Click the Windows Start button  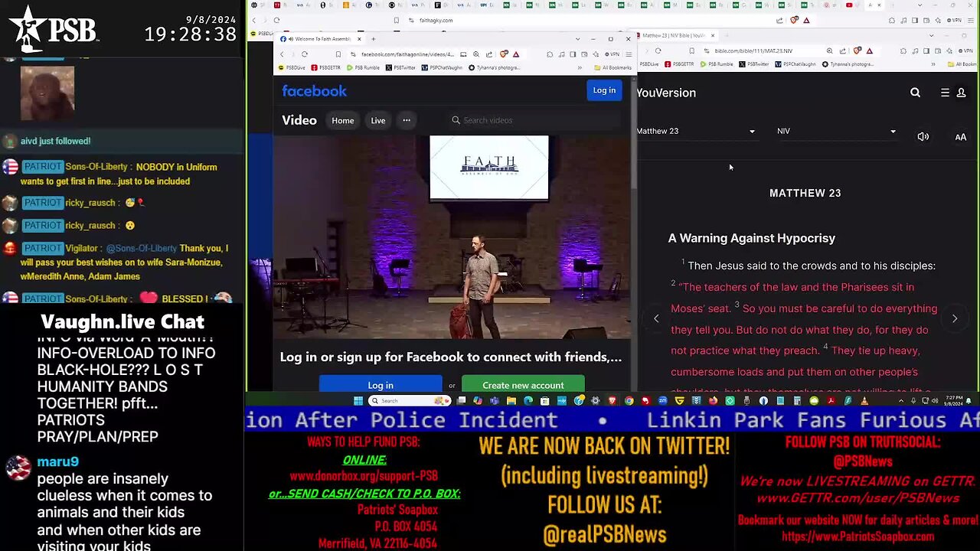click(358, 400)
